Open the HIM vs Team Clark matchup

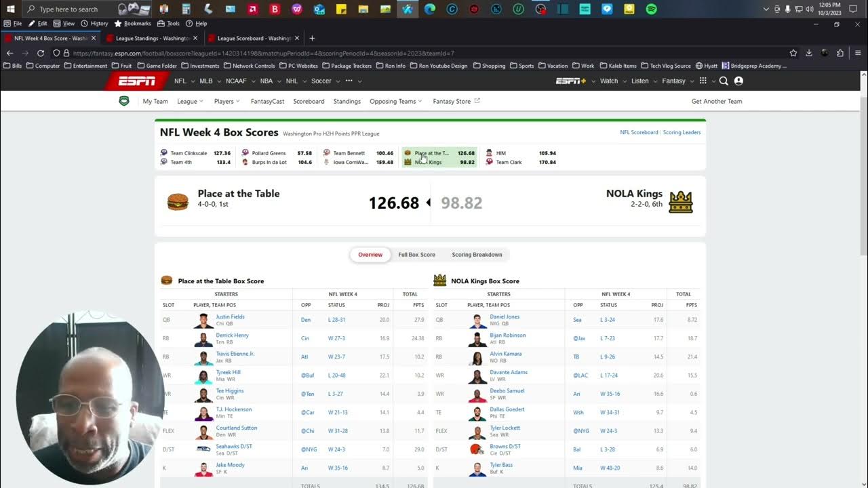click(521, 157)
